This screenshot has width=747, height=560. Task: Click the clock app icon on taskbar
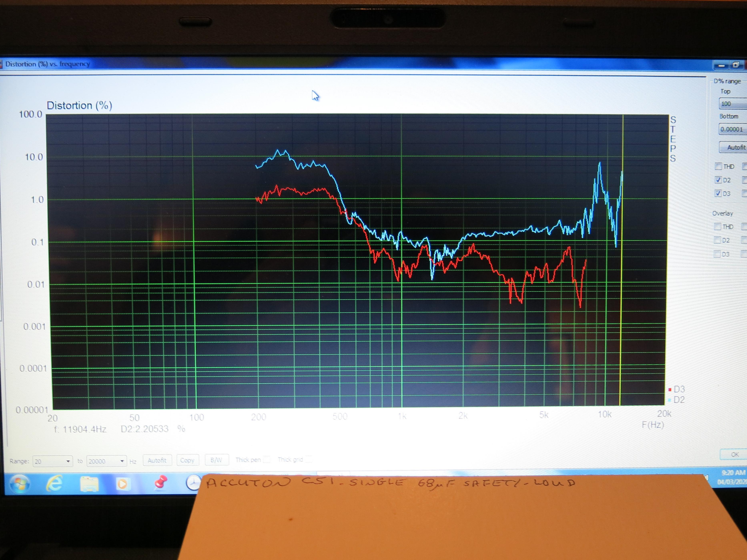tap(194, 483)
